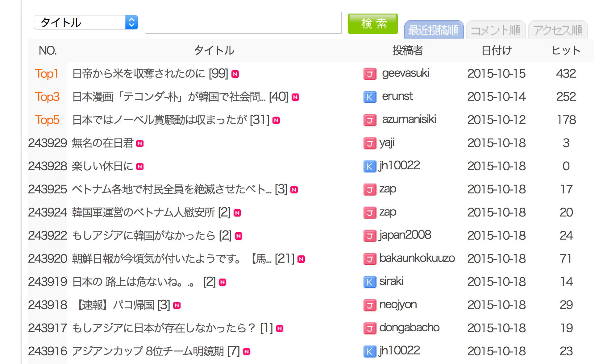Click the J flag icon beside azumanisiki
The height and width of the screenshot is (364, 603).
[369, 120]
